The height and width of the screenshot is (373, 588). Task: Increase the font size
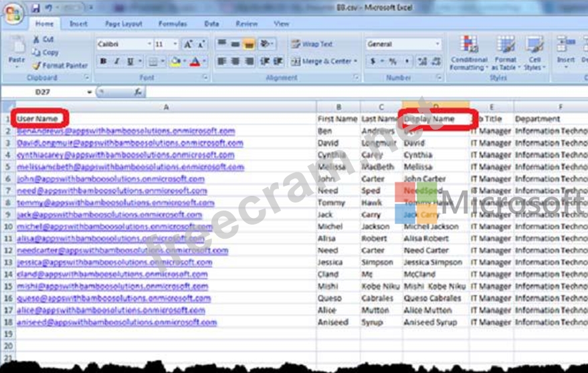[188, 44]
